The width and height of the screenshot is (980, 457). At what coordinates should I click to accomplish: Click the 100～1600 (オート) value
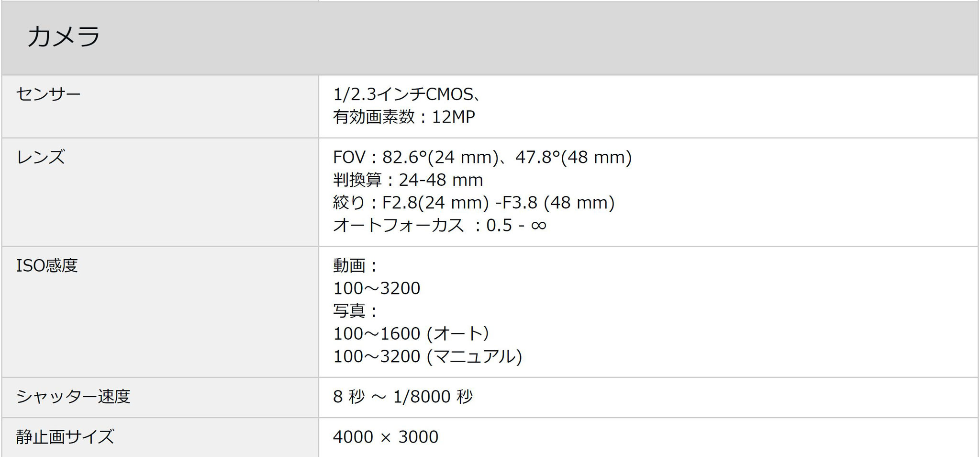click(x=411, y=333)
